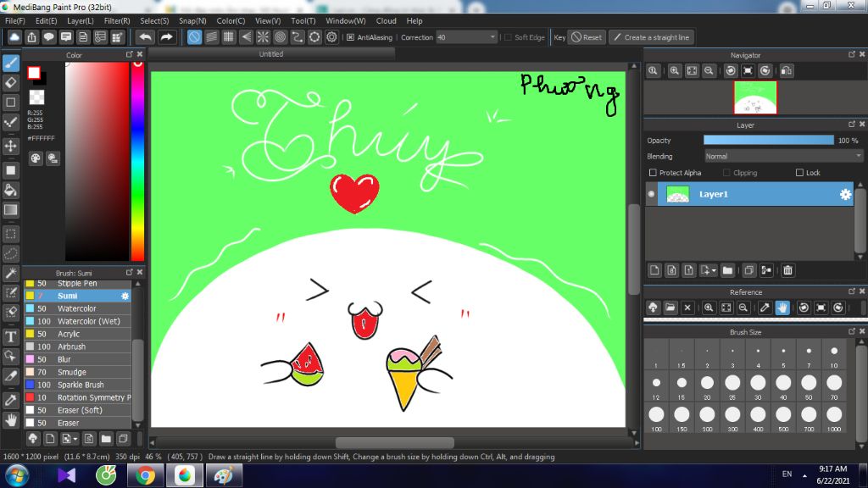The image size is (868, 488).
Task: Select hand icon in Reference panel
Action: 782,308
